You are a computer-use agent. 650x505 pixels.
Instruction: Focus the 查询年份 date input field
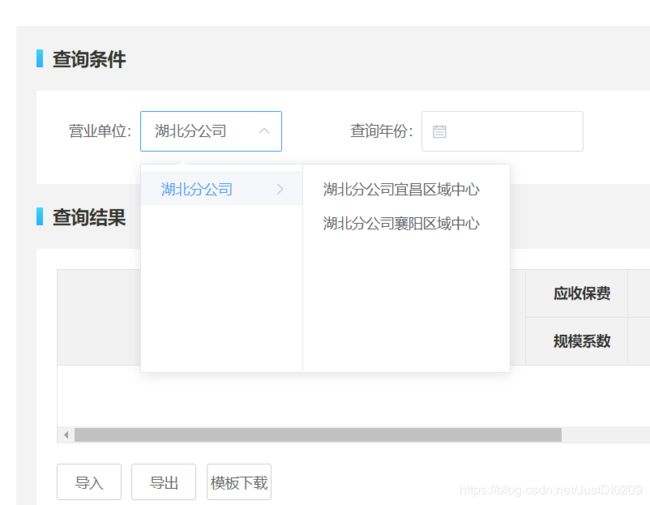point(502,131)
